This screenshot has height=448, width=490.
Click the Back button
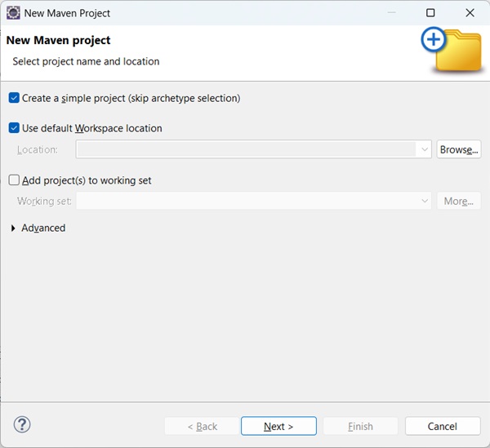[x=202, y=426]
